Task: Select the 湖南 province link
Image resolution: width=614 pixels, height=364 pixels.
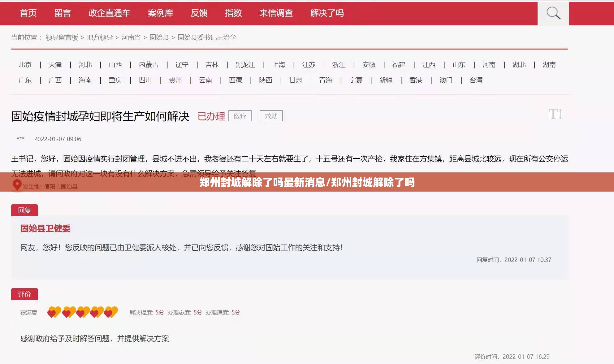Action: (549, 65)
